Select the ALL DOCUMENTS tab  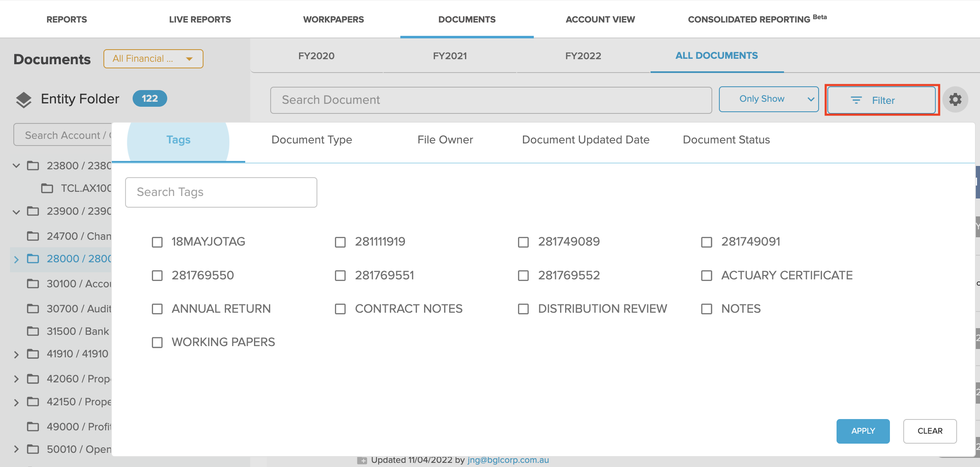[x=716, y=56]
